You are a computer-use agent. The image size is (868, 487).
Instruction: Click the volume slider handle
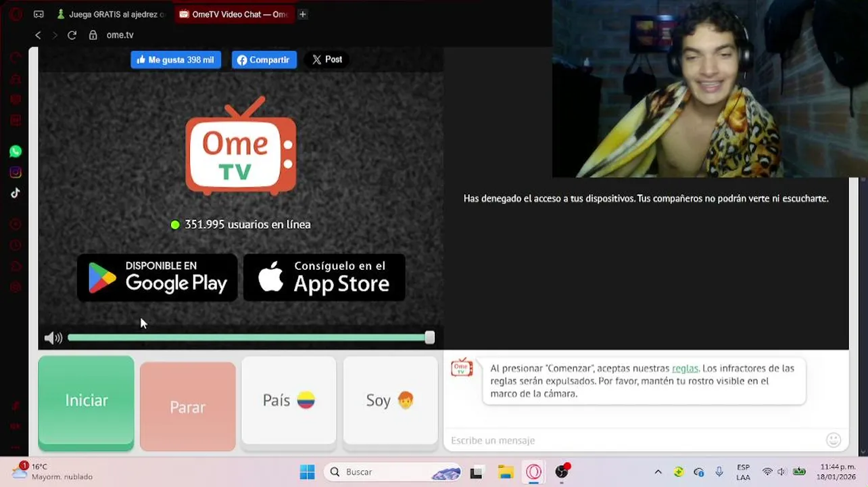coord(430,338)
